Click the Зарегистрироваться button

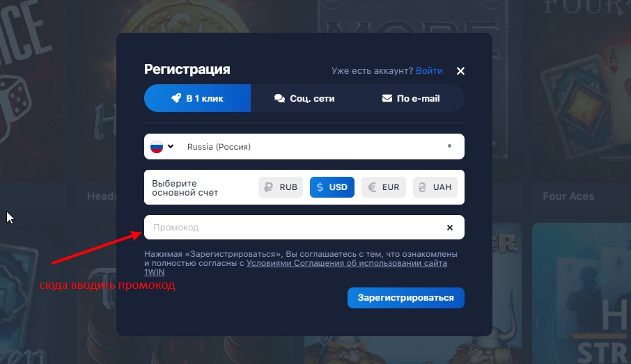click(405, 298)
